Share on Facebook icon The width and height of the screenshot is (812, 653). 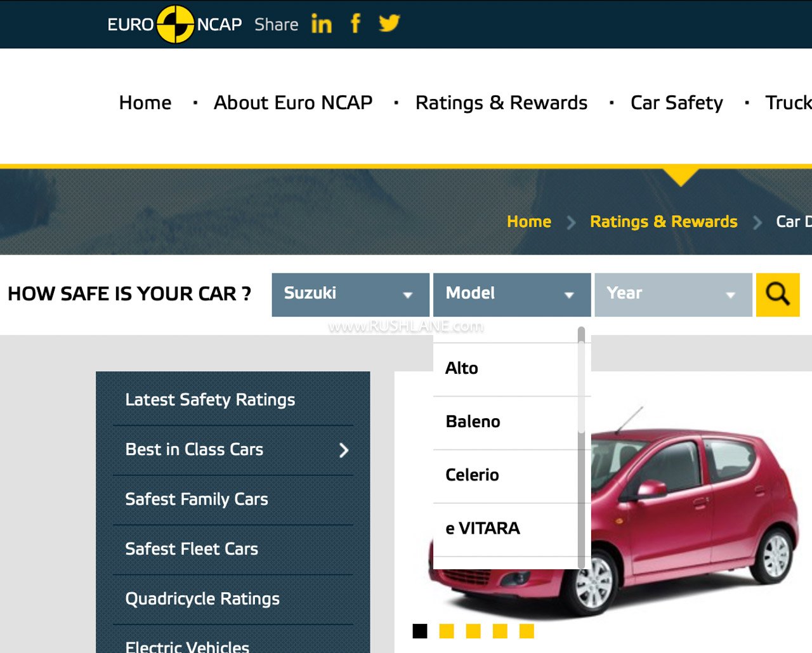pyautogui.click(x=356, y=23)
